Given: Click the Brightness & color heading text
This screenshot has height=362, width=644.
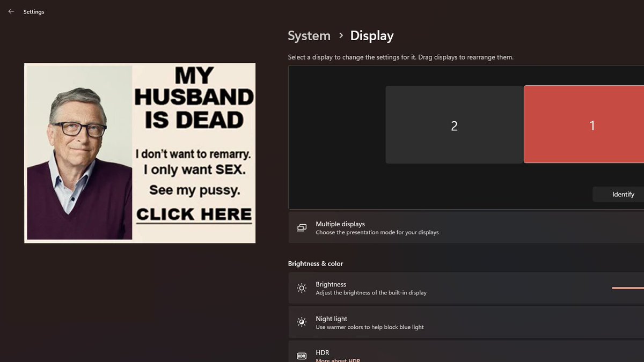Looking at the screenshot, I should click(316, 263).
